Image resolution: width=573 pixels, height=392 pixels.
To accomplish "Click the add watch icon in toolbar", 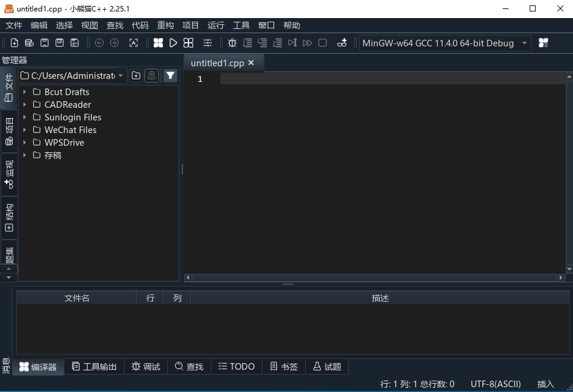I will pyautogui.click(x=342, y=43).
